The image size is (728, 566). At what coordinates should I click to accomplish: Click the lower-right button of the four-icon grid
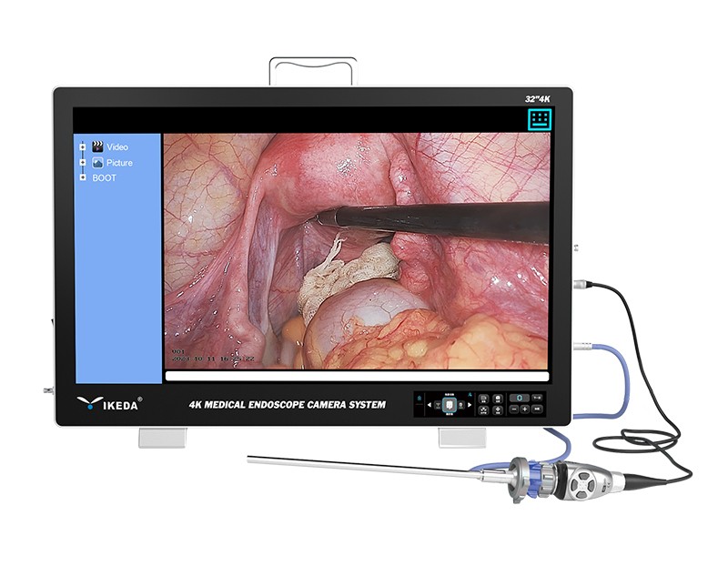[498, 410]
